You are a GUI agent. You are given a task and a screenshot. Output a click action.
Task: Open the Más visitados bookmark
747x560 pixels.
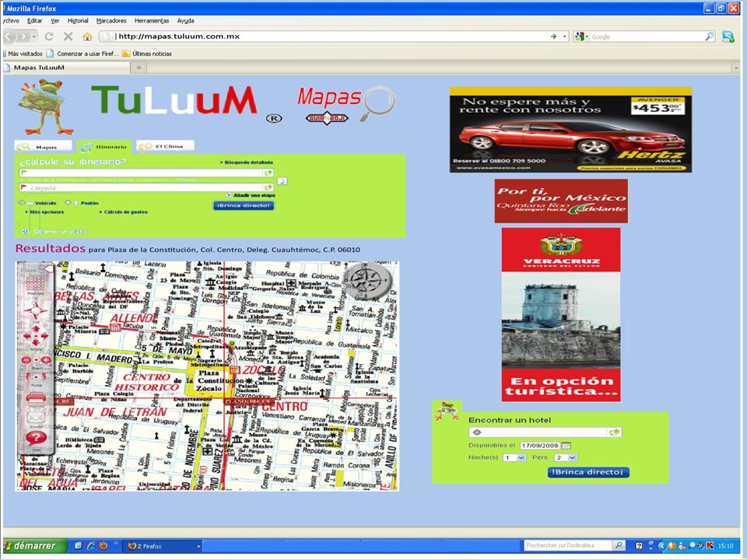click(x=22, y=54)
